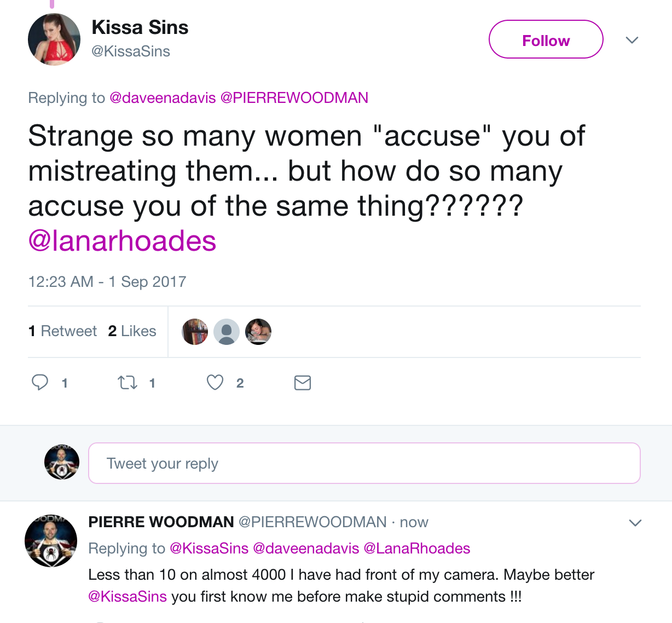Screen dimensions: 672x623
Task: Open Kissa Sins profile avatar
Action: [54, 39]
